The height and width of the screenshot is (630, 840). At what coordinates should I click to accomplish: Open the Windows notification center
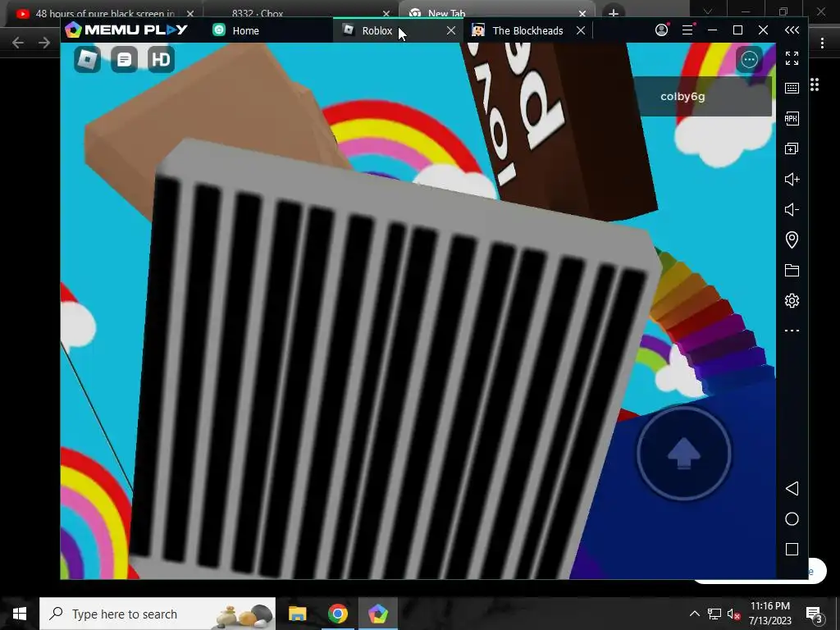click(815, 614)
